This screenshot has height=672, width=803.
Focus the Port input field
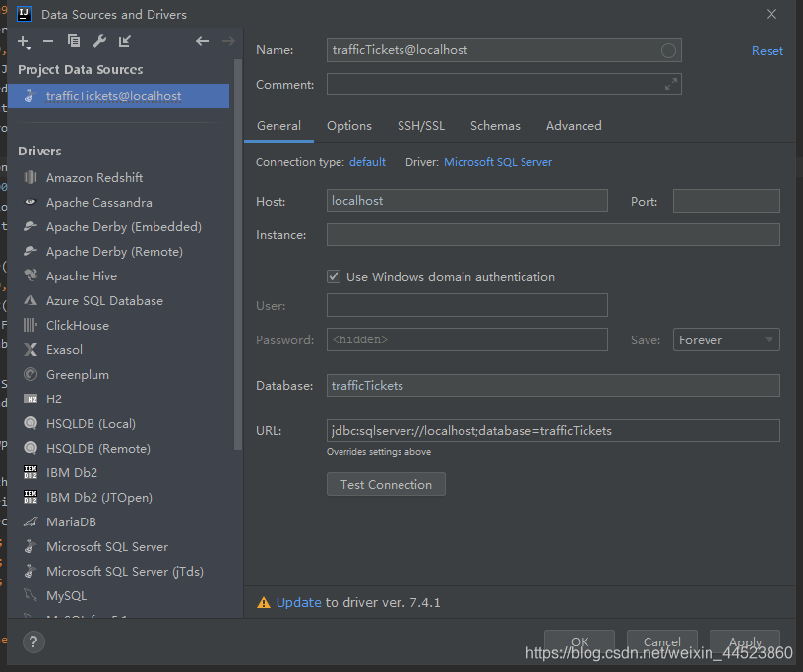coord(726,201)
